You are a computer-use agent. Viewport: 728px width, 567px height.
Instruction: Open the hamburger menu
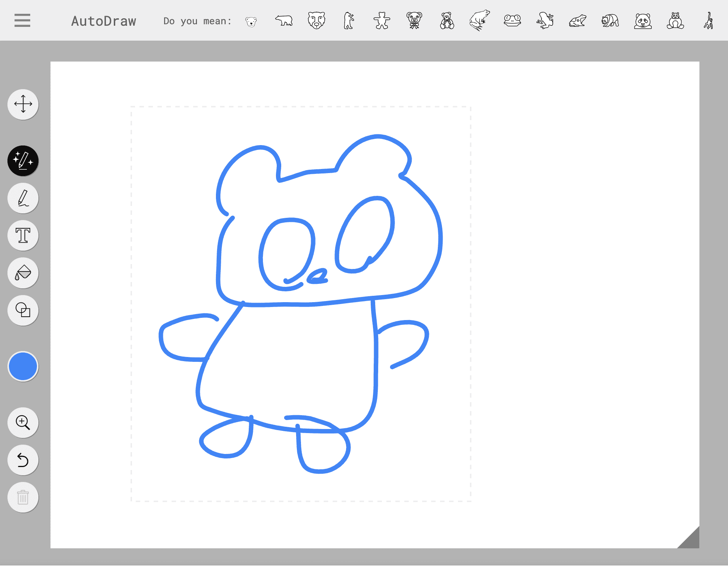22,21
